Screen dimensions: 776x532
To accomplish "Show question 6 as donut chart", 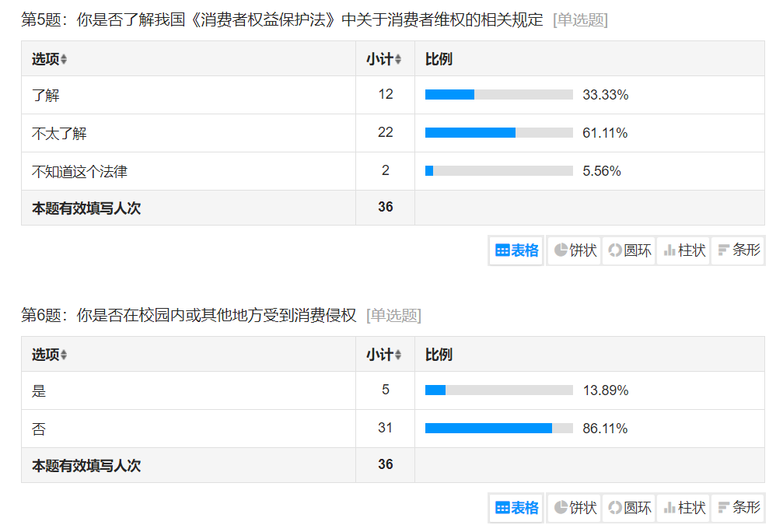I will click(629, 508).
